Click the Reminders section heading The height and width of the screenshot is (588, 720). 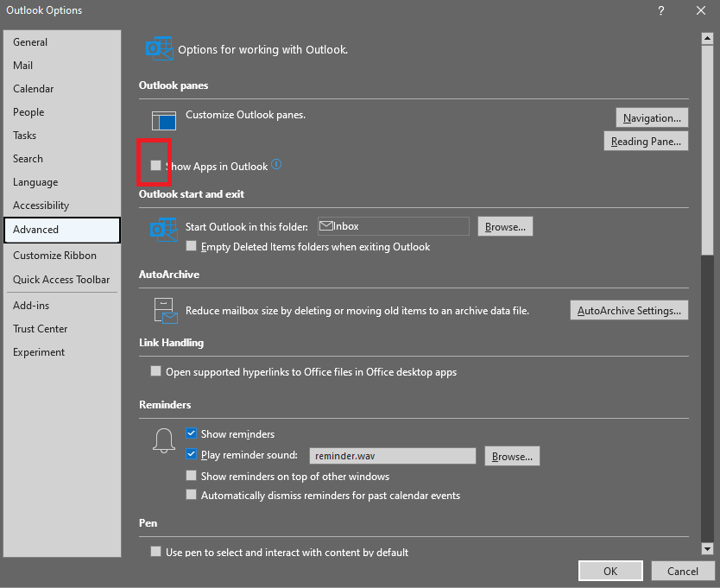point(165,405)
